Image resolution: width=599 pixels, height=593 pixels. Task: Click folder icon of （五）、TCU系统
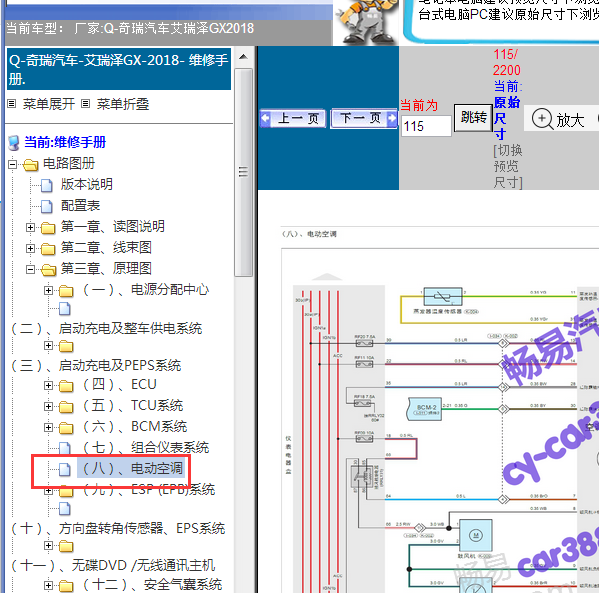click(x=66, y=407)
